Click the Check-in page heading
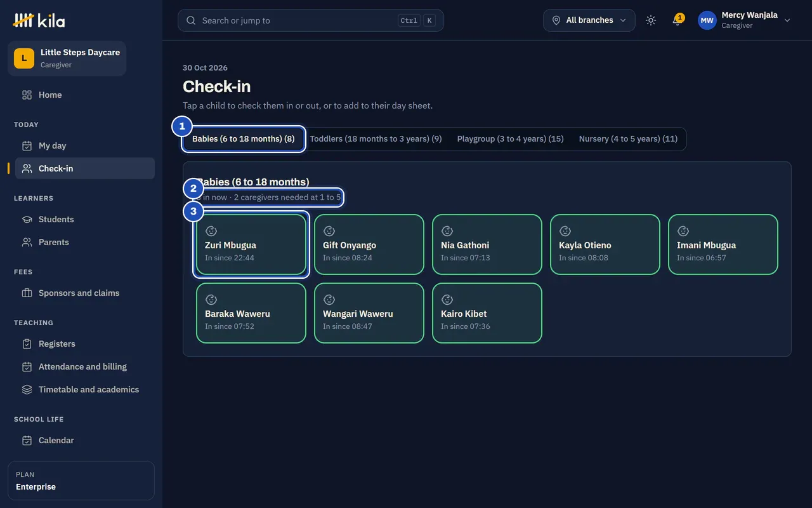Viewport: 812px width, 508px height. pos(217,86)
